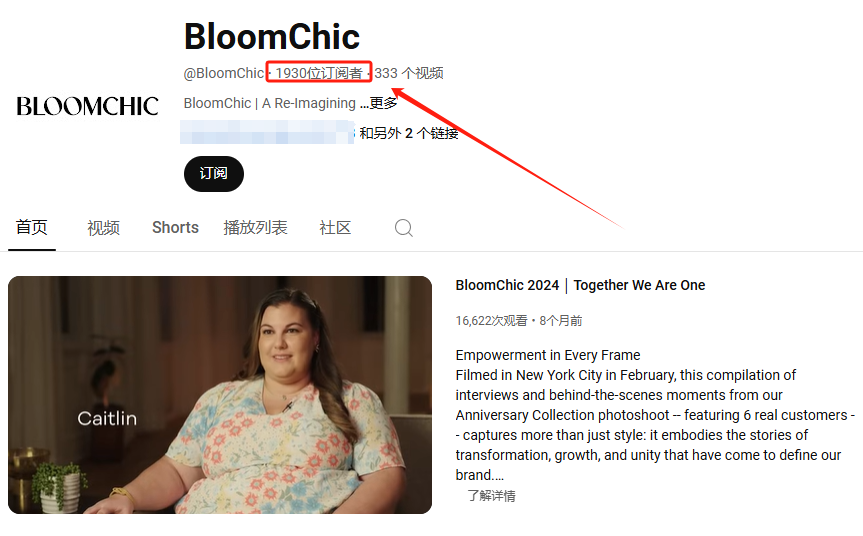
Task: Click the 订阅 subscribe button
Action: click(214, 174)
